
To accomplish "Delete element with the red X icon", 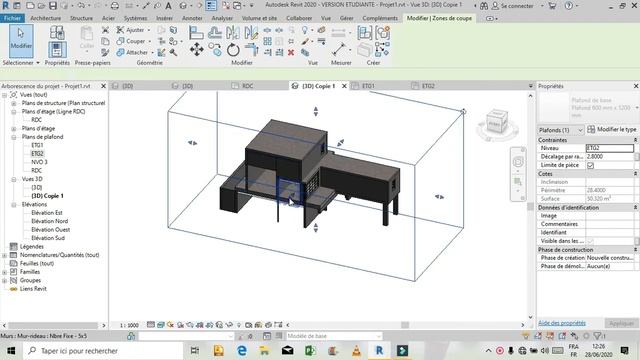I will click(x=291, y=52).
